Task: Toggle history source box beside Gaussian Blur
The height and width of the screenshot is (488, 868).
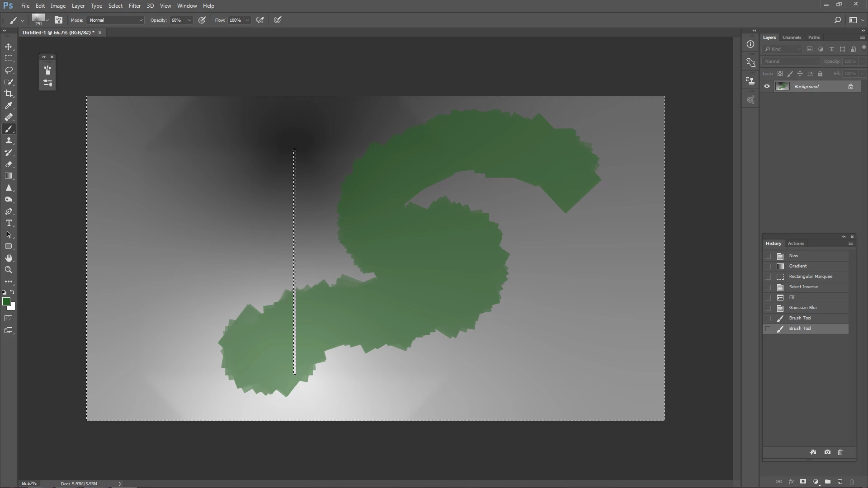Action: pyautogui.click(x=768, y=308)
